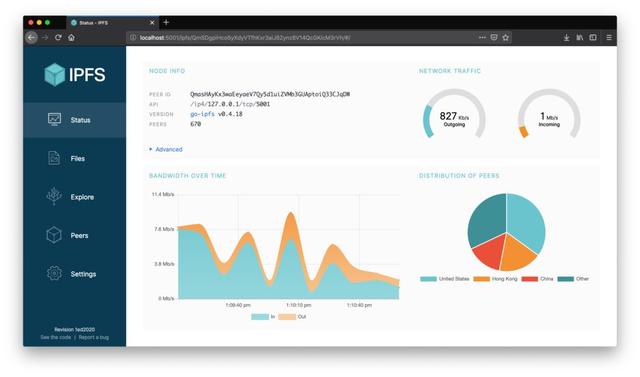This screenshot has width=640, height=377.
Task: Click the IPFS cube logo
Action: click(x=54, y=74)
